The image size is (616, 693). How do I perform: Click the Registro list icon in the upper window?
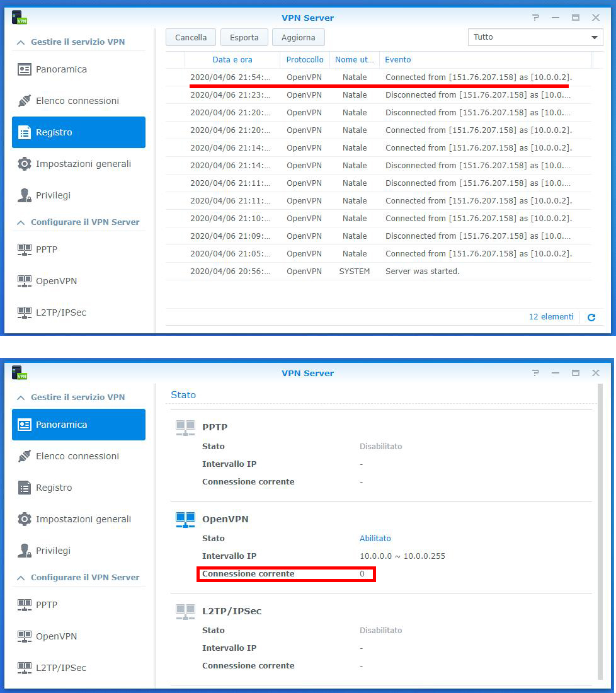pos(25,132)
